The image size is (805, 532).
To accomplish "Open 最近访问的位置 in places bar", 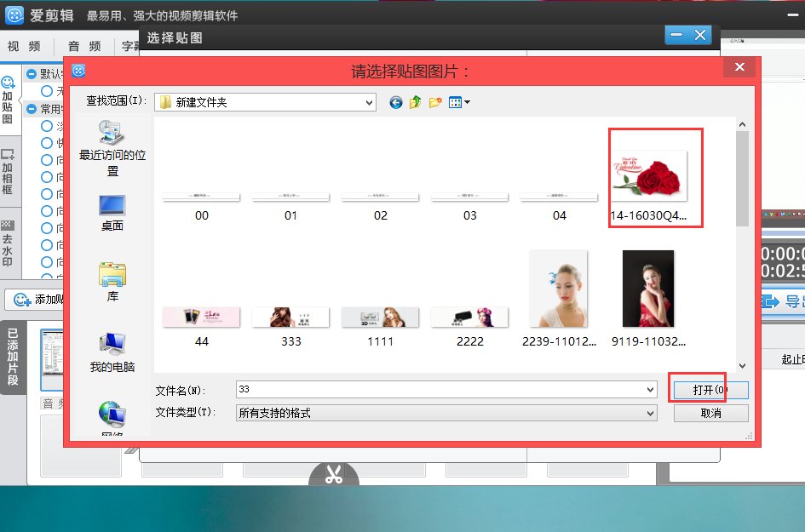I will (112, 147).
